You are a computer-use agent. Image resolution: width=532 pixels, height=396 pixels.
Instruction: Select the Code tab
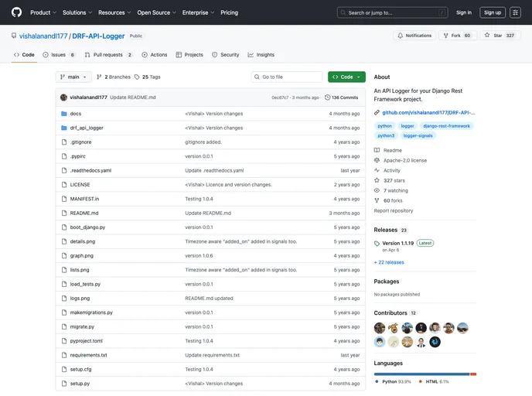(x=24, y=55)
